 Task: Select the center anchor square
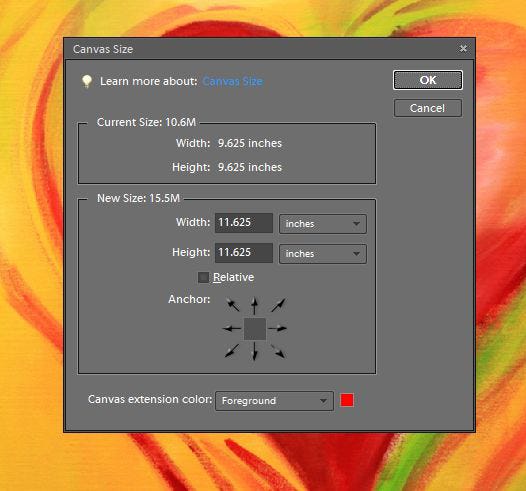(x=255, y=329)
